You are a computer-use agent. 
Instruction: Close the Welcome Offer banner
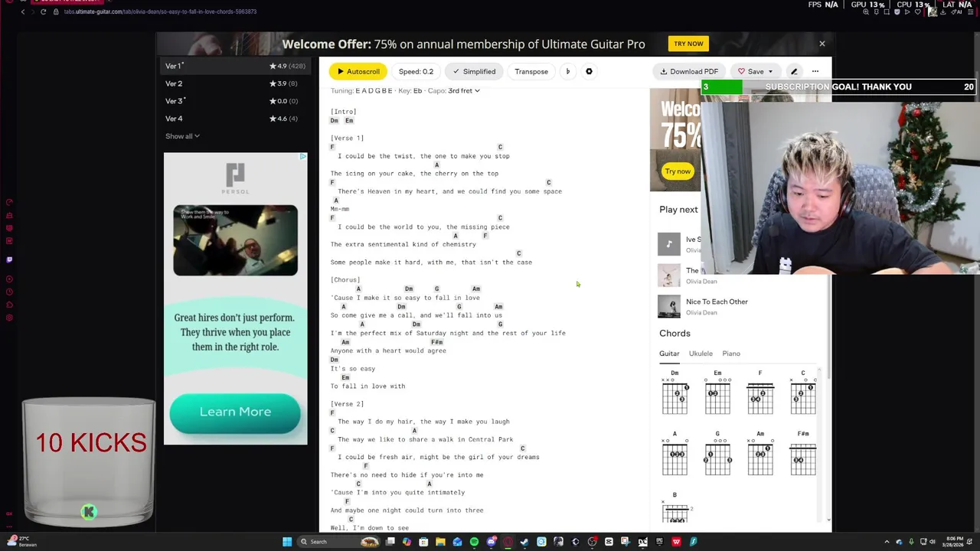[822, 44]
